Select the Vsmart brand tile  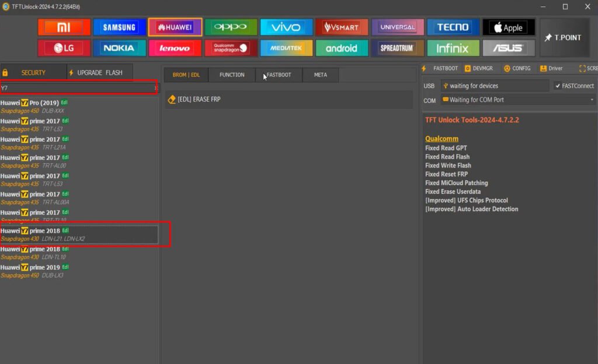[342, 27]
